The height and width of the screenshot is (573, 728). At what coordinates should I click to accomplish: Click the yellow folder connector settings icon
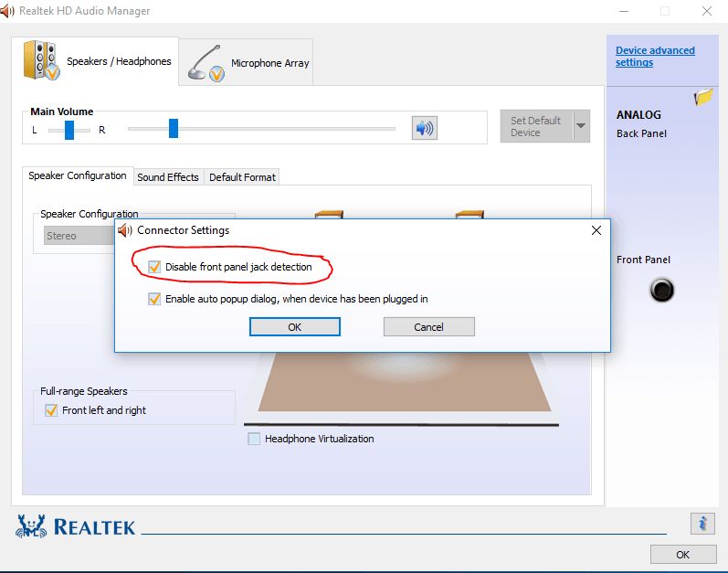pos(703,97)
